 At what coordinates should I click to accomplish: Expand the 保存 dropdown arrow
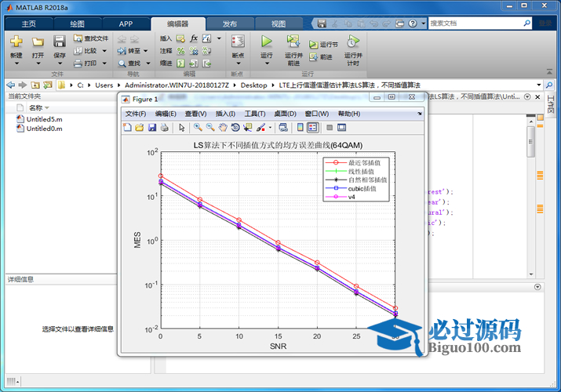tap(60, 64)
